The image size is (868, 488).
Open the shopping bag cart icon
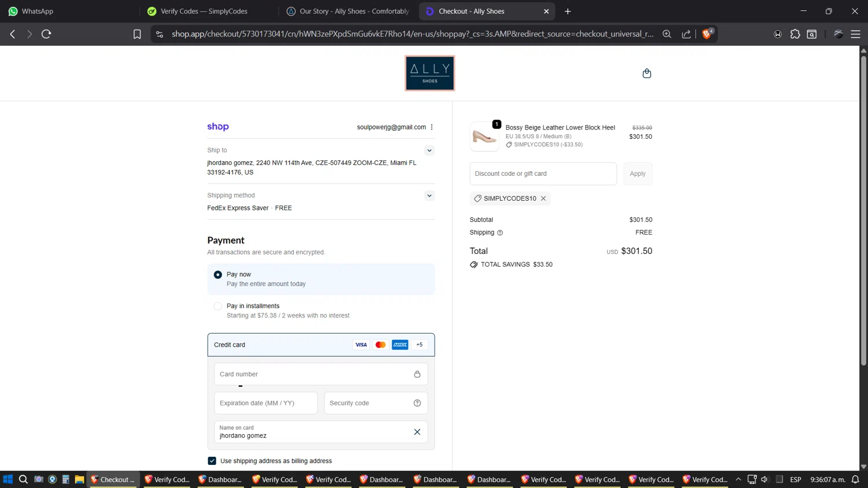[647, 73]
